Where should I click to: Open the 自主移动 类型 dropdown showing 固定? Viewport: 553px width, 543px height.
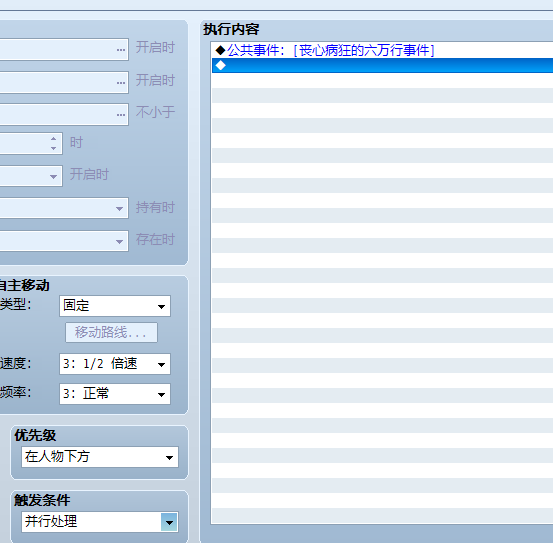pyautogui.click(x=115, y=306)
